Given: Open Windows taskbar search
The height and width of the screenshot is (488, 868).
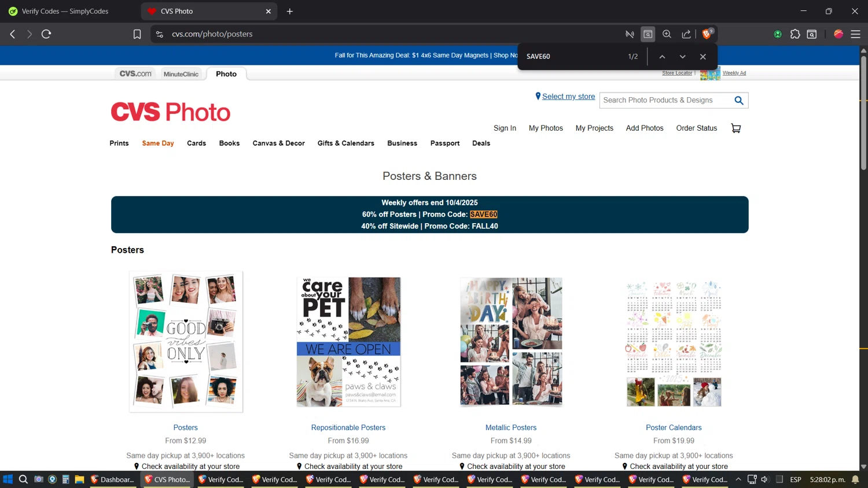Looking at the screenshot, I should [x=23, y=479].
